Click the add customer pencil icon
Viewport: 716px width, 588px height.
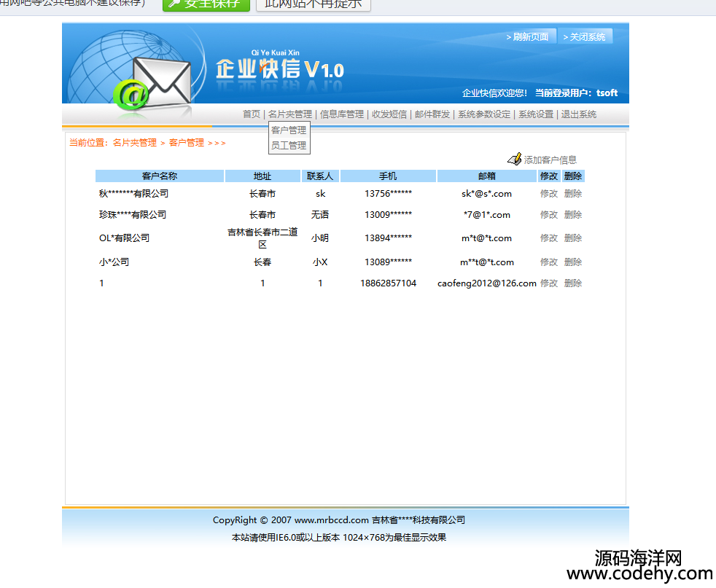pos(515,159)
